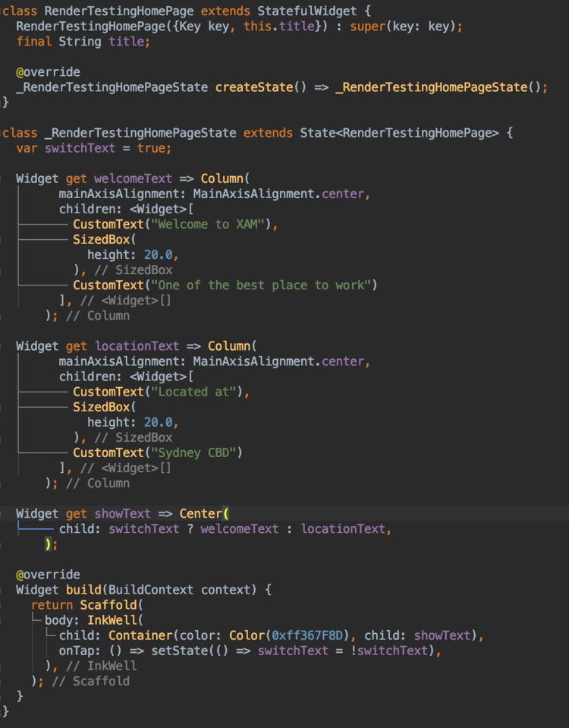Click 'State<RenderTestingHomePage>' type
569x728 pixels.
399,133
